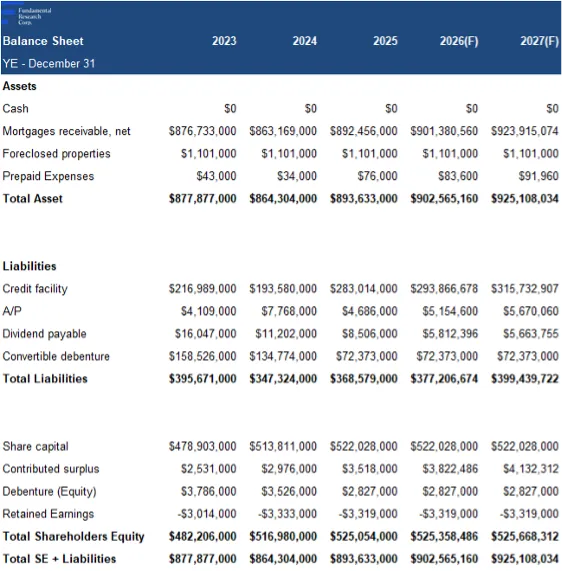The height and width of the screenshot is (572, 562).
Task: Click 2023 Retained Earnings value -$3,014,000
Action: click(207, 514)
